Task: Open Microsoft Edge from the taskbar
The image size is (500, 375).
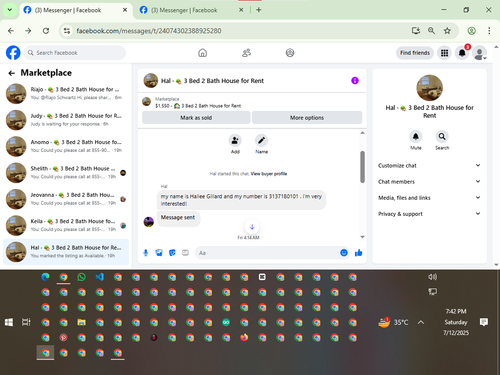Action: click(x=45, y=277)
